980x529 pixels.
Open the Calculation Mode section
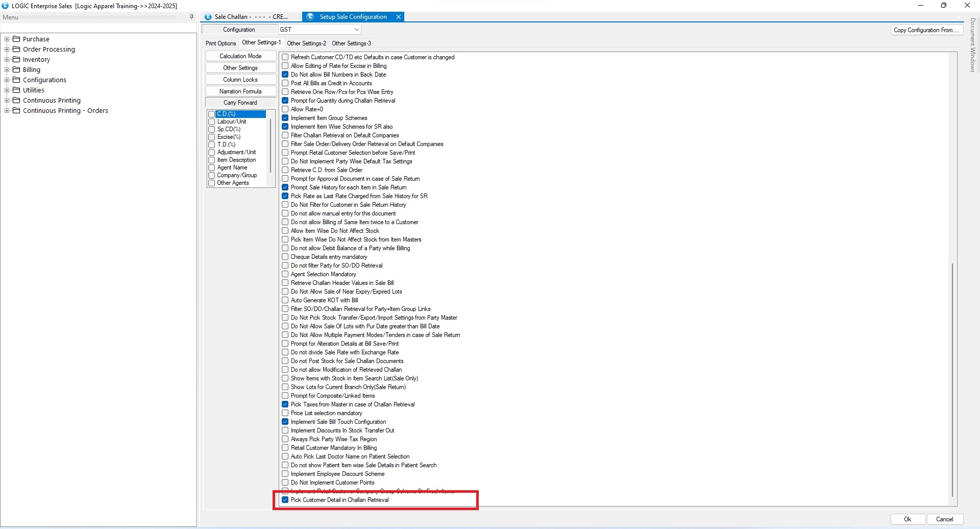click(240, 56)
